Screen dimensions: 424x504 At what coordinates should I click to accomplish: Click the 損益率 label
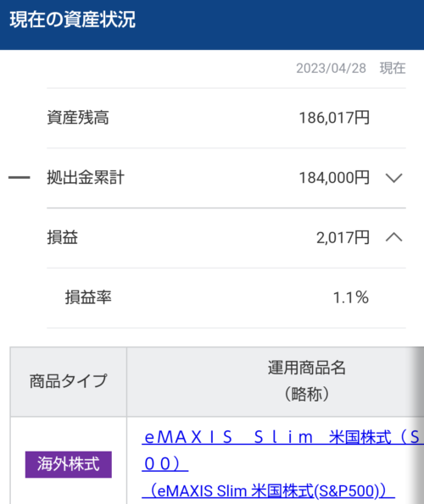coord(88,297)
